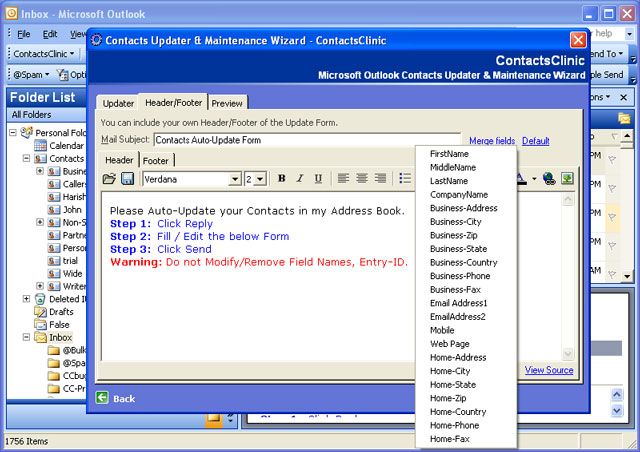640x452 pixels.
Task: Expand the Business contacts folder
Action: 40,171
